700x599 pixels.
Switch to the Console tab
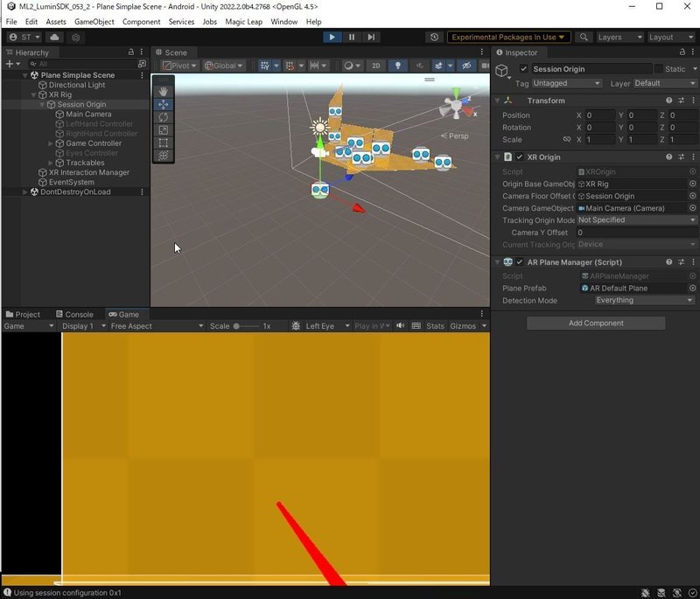click(x=78, y=314)
